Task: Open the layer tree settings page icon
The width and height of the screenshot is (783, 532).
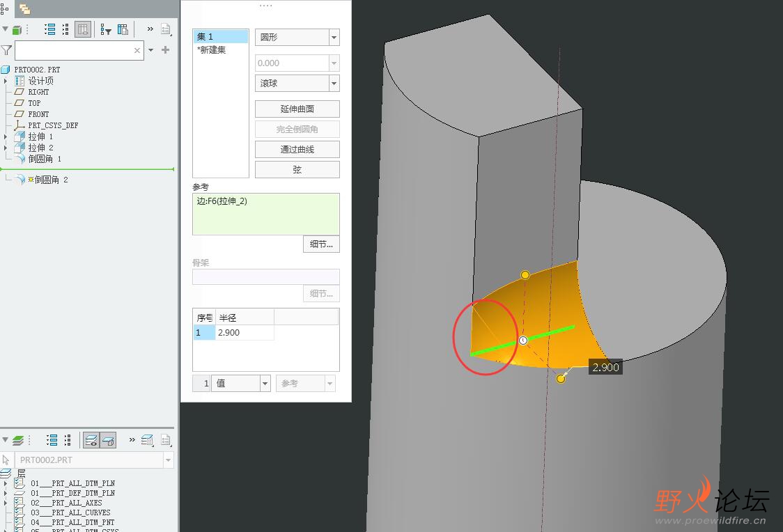Action: (166, 439)
